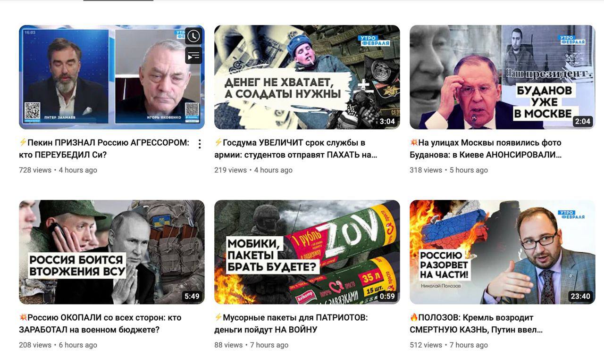Click the 0:59 duration badge
Screen dimensions: 604x364
(x=387, y=296)
